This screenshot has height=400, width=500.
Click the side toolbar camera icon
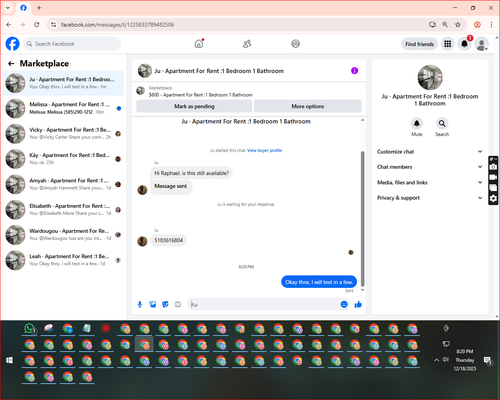pos(493,167)
